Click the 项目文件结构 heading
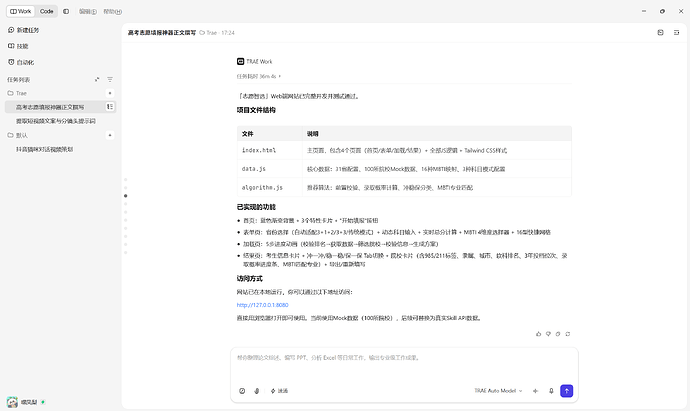690x411 pixels. (256, 110)
